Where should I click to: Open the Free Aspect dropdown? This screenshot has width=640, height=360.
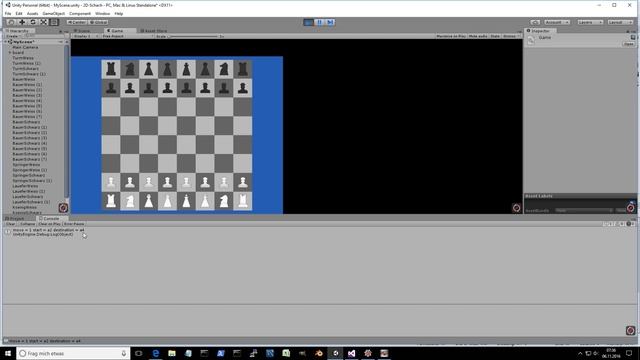pos(127,36)
